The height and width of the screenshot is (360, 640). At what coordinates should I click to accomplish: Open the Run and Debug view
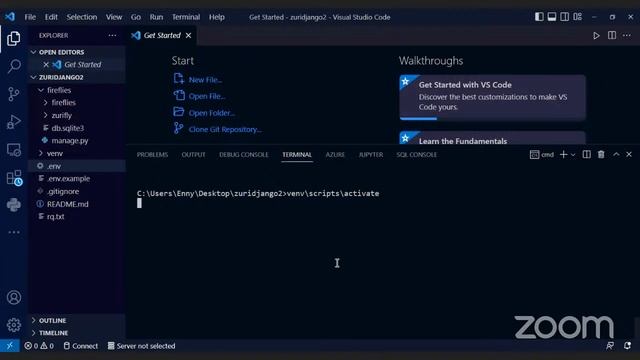pyautogui.click(x=13, y=122)
